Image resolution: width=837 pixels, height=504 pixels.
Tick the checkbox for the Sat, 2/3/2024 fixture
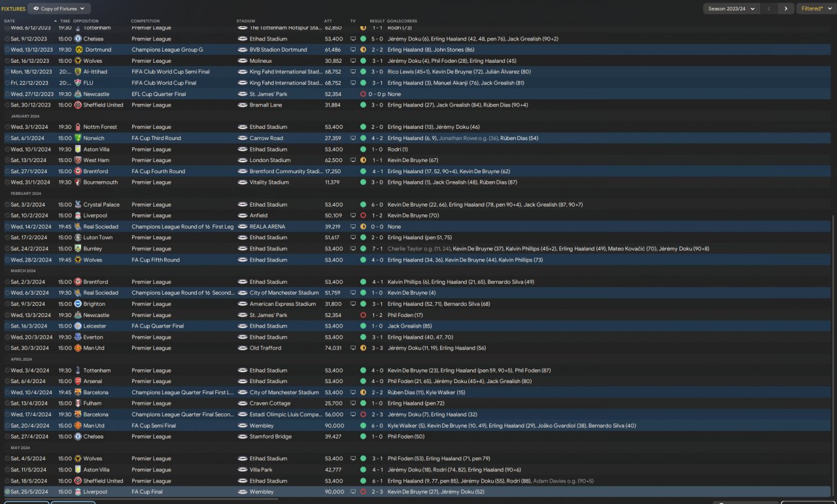(7, 282)
